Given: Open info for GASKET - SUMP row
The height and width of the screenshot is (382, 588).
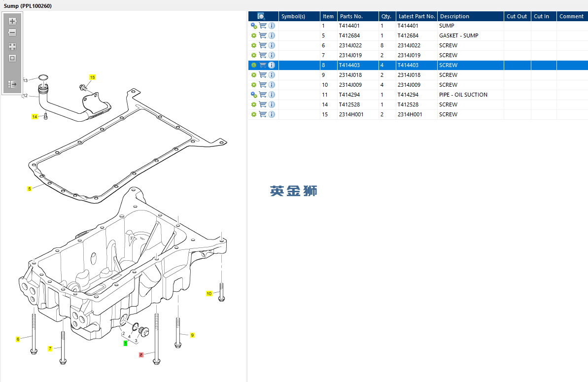Looking at the screenshot, I should (x=272, y=35).
